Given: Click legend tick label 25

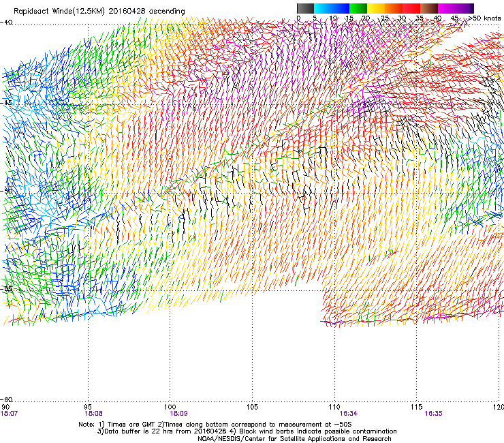Looking at the screenshot, I should [385, 18].
